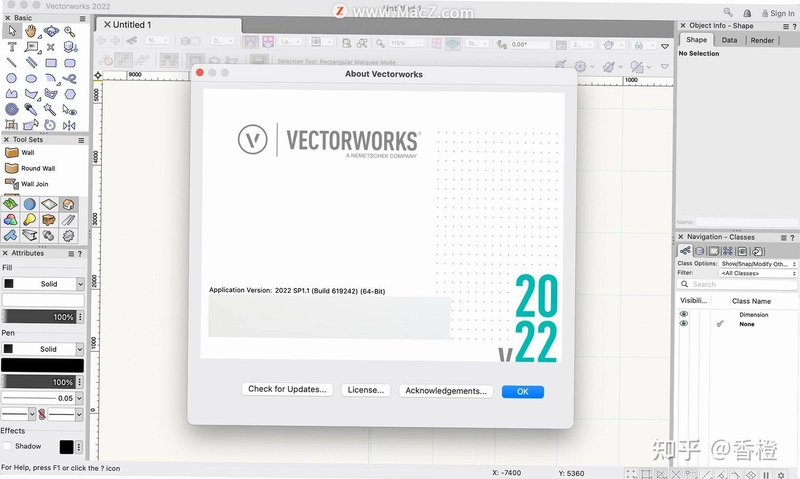Open the Building Shell tool set

tap(68, 204)
